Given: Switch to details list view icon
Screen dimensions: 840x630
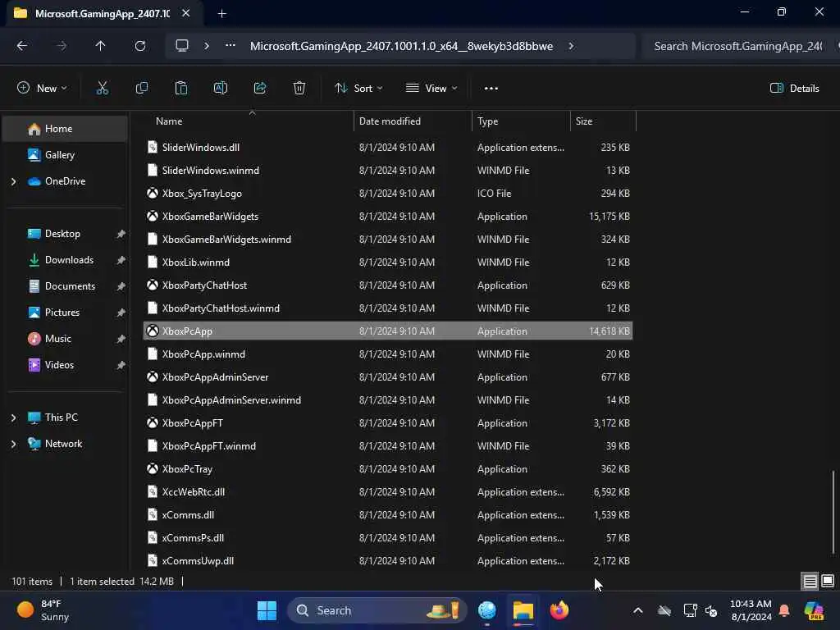Looking at the screenshot, I should [x=810, y=582].
